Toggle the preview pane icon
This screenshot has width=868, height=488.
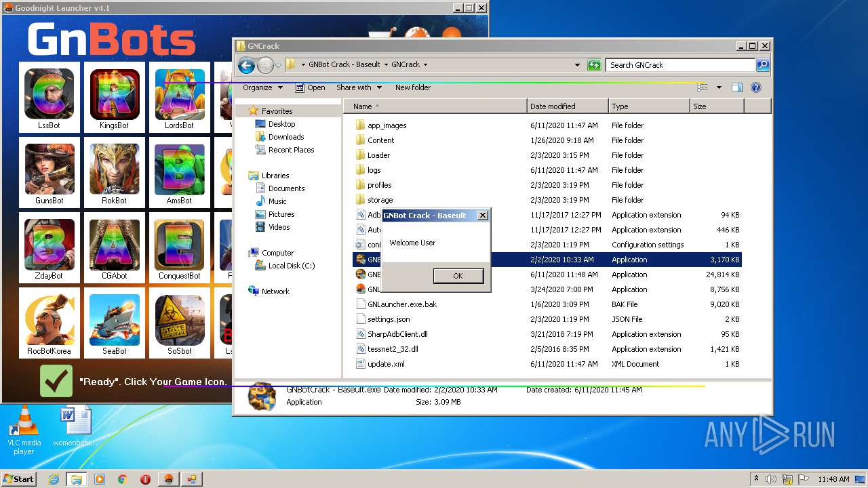[x=737, y=87]
